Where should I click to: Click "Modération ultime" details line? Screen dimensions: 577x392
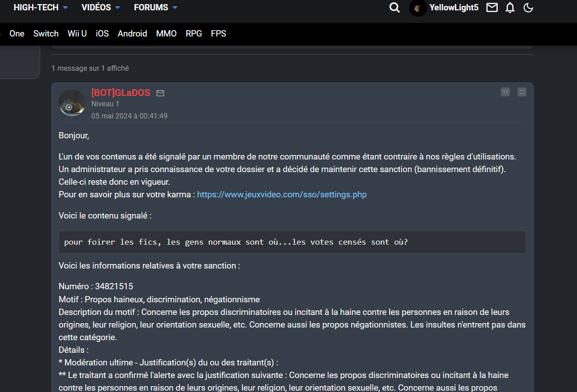pyautogui.click(x=169, y=362)
